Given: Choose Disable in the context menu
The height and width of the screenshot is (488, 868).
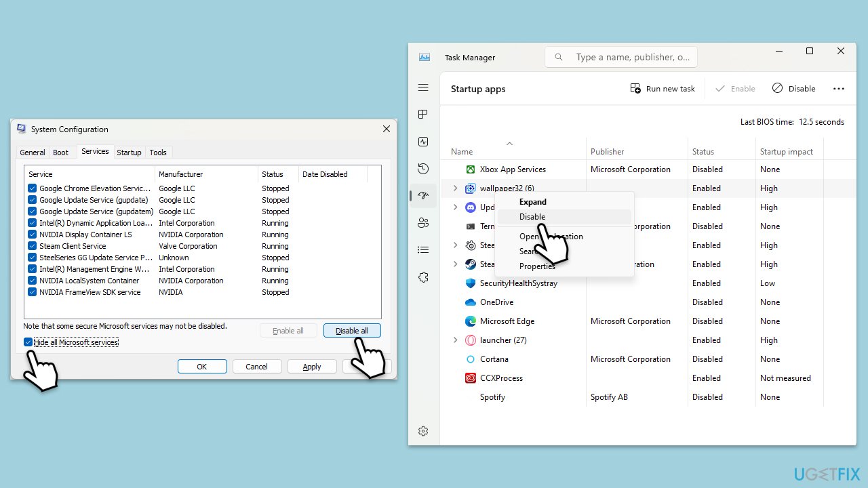Looking at the screenshot, I should pos(532,217).
